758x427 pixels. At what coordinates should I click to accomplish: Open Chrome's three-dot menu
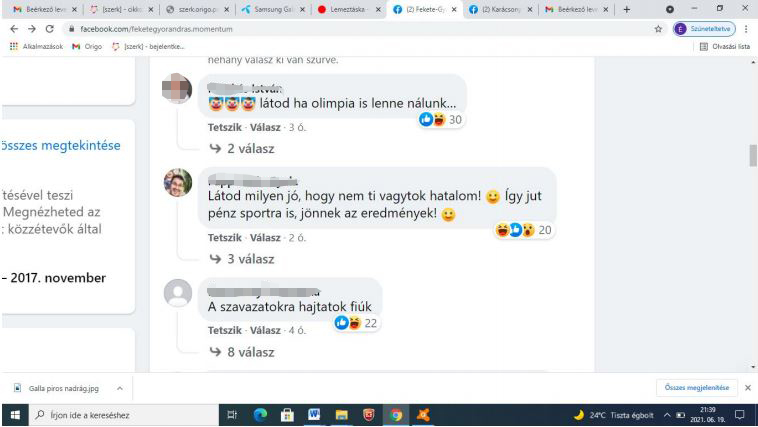[x=746, y=29]
